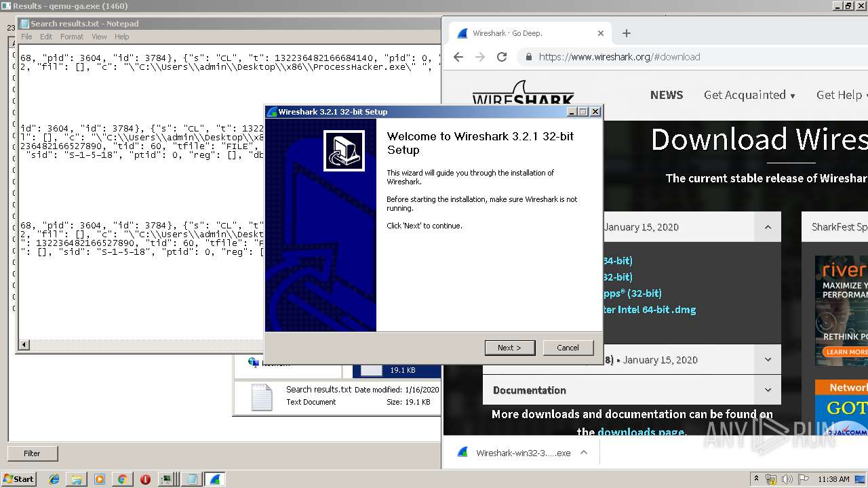
Task: Click the taskbar clock showing 11:38 AM
Action: pyautogui.click(x=833, y=479)
